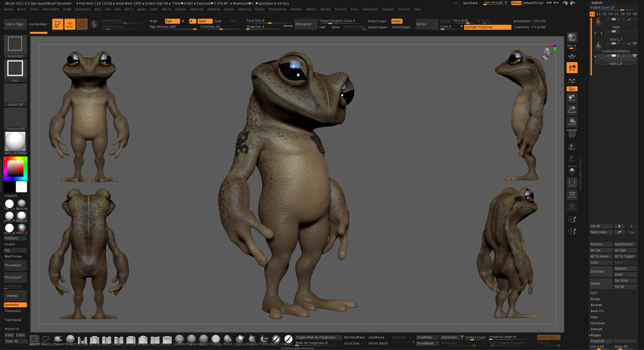Open the Zplugin menu
Viewport: 644px width, 350px height.
[x=388, y=9]
